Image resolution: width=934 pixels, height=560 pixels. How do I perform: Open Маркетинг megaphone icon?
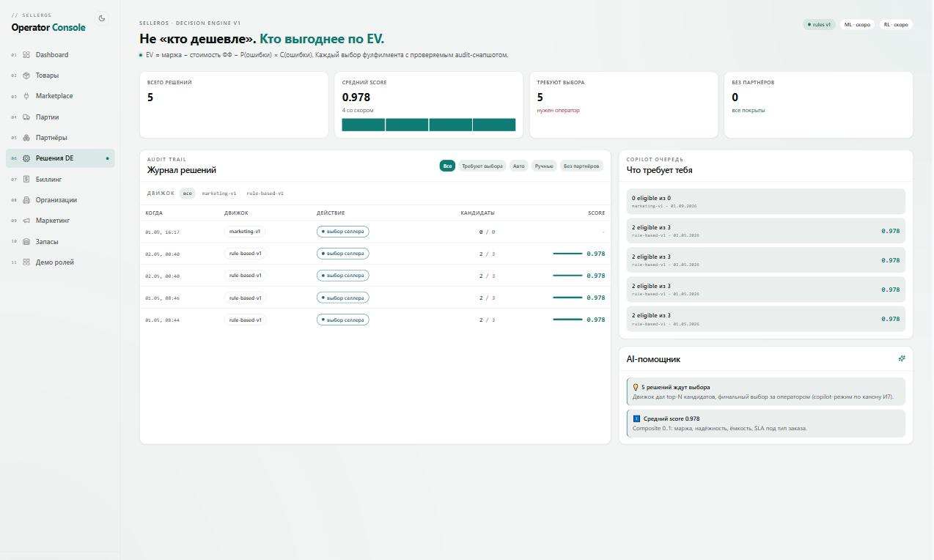(26, 221)
